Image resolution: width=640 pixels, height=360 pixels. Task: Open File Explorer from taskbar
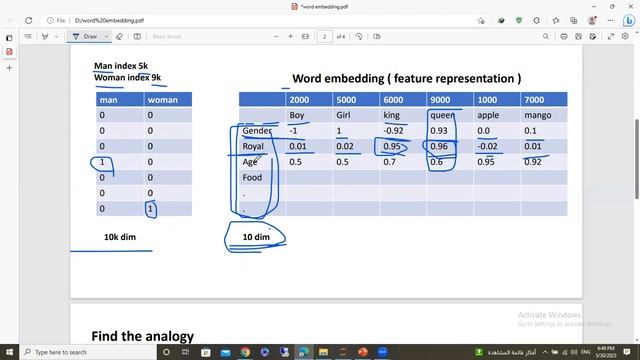[323, 352]
